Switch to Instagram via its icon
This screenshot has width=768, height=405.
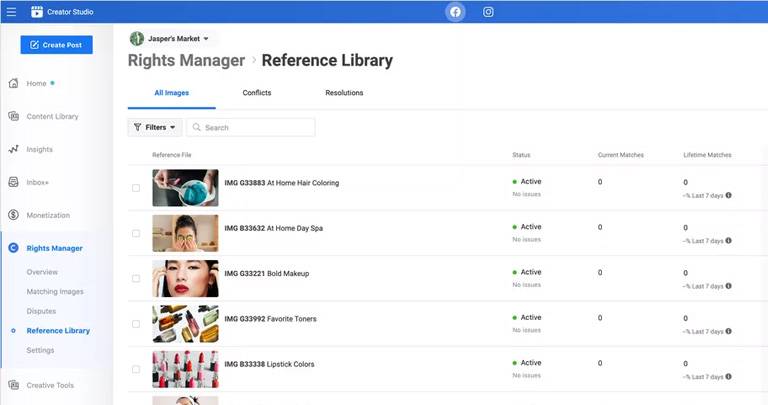[x=488, y=12]
